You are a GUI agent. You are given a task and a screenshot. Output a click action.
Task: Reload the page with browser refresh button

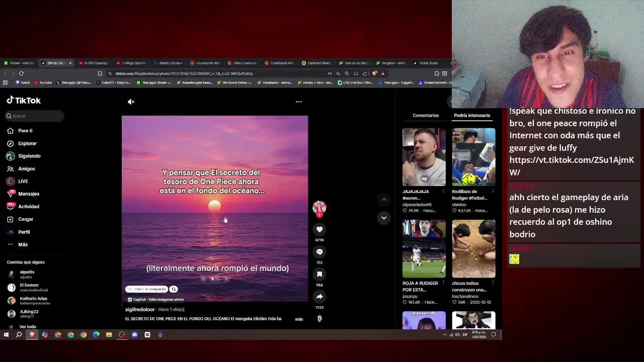pyautogui.click(x=21, y=73)
